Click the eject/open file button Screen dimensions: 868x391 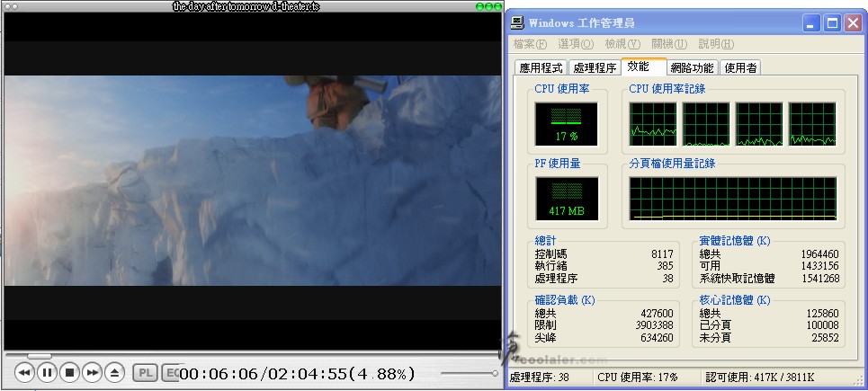[114, 373]
